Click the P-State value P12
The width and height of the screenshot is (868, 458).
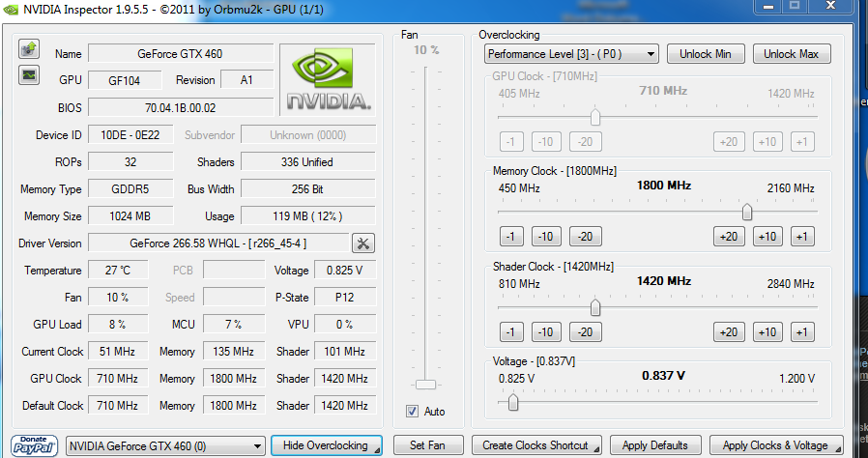pos(345,297)
